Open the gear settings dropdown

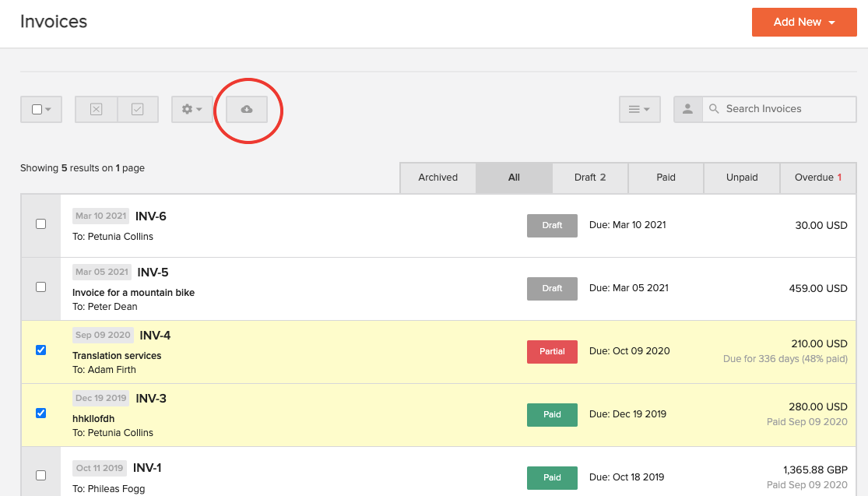point(192,109)
